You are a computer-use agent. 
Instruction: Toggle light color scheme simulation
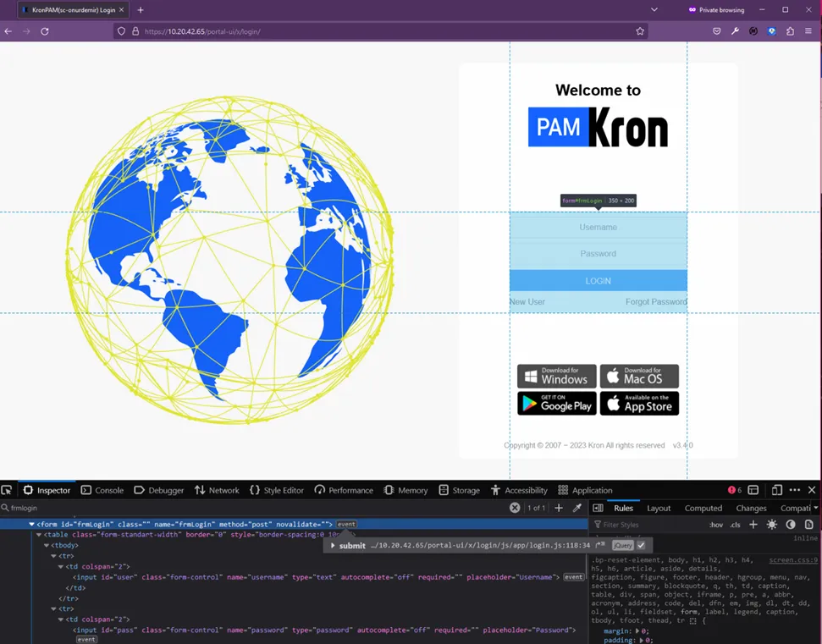pyautogui.click(x=772, y=525)
